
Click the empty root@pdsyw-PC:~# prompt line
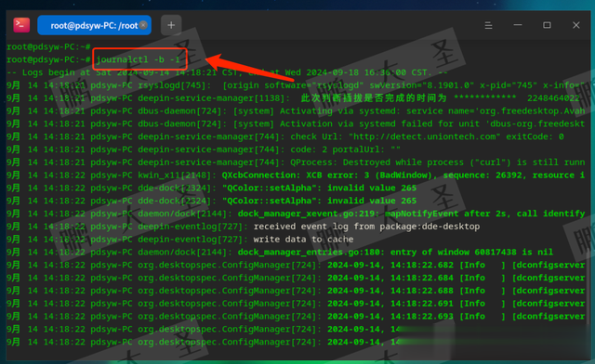click(x=48, y=47)
